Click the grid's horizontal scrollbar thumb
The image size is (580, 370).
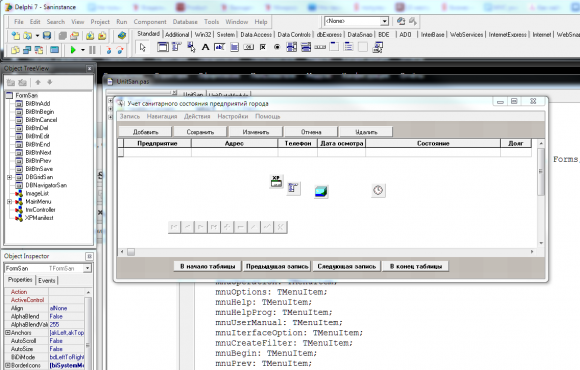(131, 252)
